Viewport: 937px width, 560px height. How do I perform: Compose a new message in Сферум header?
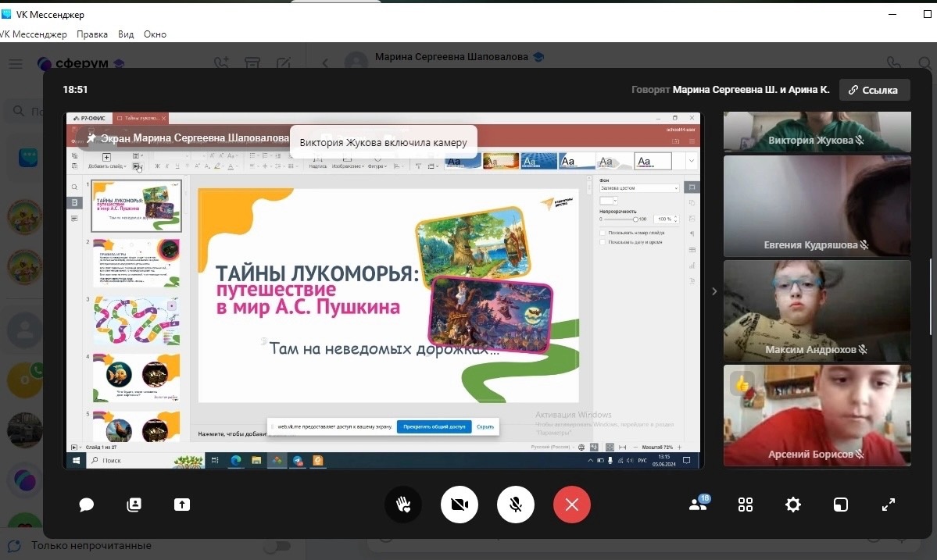click(x=283, y=62)
